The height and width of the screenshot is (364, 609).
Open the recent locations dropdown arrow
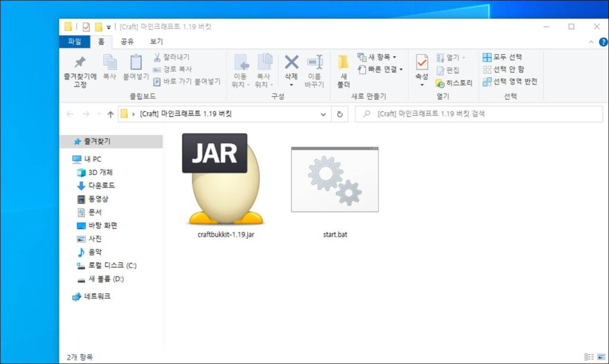[99, 114]
